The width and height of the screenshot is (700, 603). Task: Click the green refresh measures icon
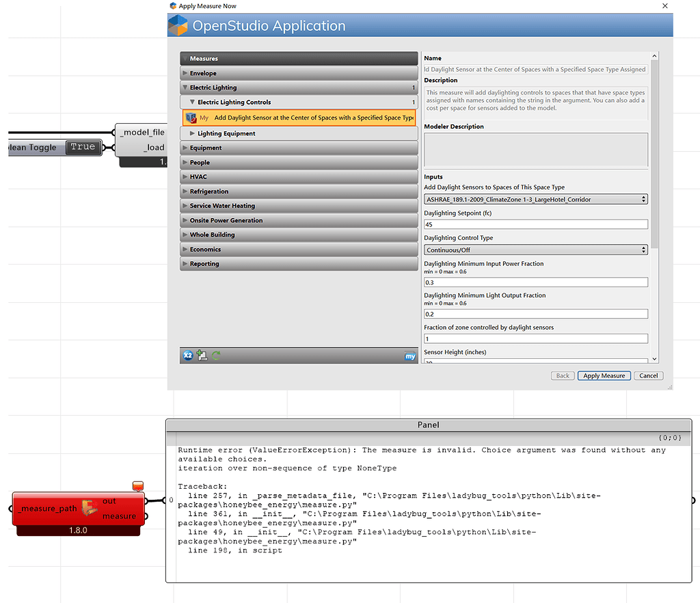tap(217, 356)
